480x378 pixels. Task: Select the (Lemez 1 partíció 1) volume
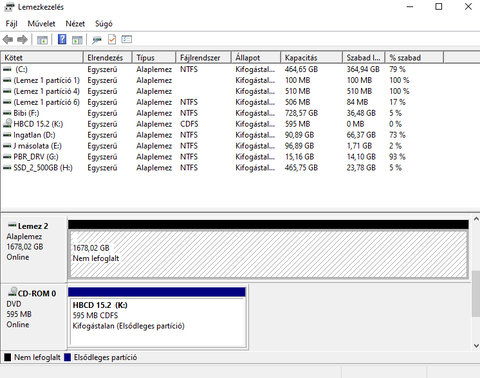click(47, 80)
